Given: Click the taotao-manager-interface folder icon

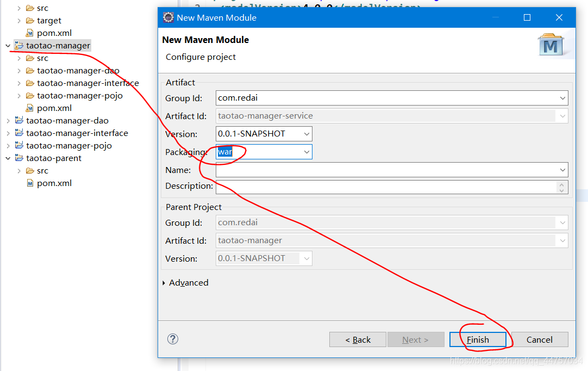Looking at the screenshot, I should coord(30,83).
